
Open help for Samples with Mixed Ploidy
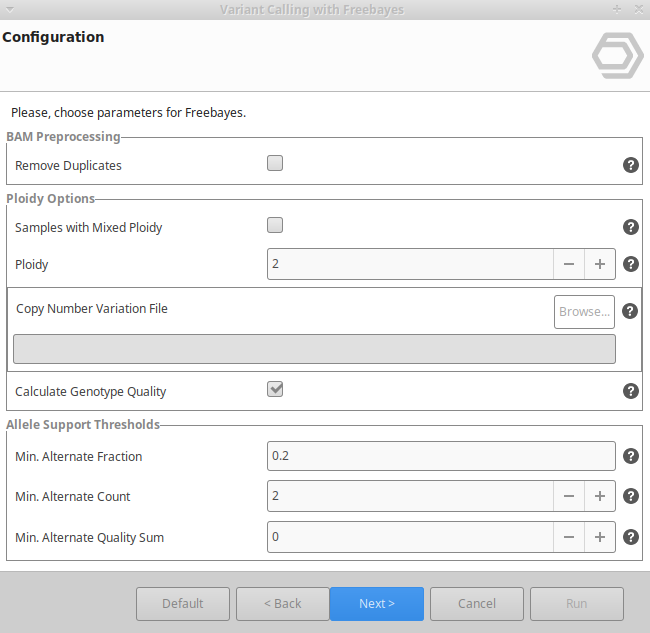(631, 227)
